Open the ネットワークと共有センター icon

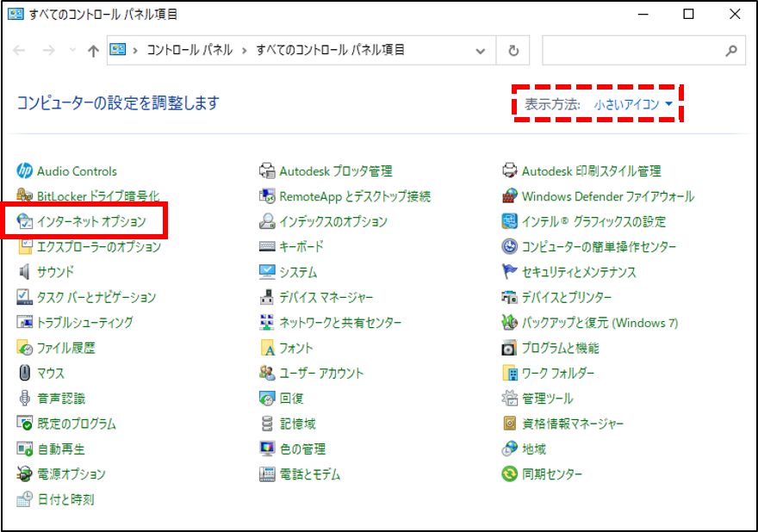(x=267, y=322)
